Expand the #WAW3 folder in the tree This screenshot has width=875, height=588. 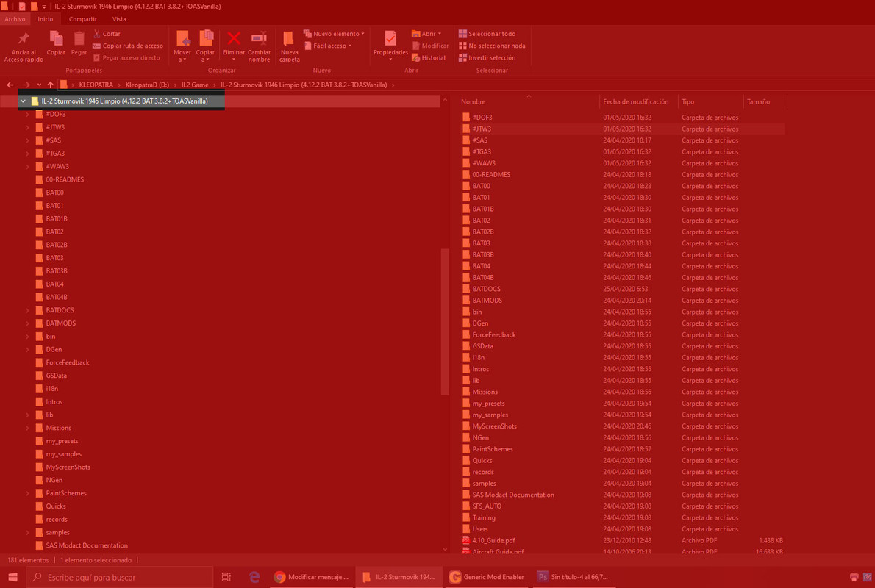click(x=27, y=166)
